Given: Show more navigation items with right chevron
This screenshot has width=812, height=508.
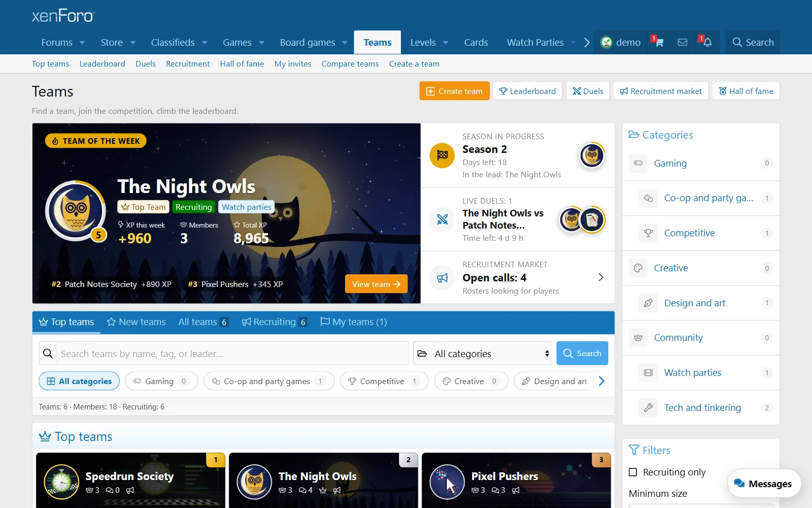Looking at the screenshot, I should tap(587, 43).
